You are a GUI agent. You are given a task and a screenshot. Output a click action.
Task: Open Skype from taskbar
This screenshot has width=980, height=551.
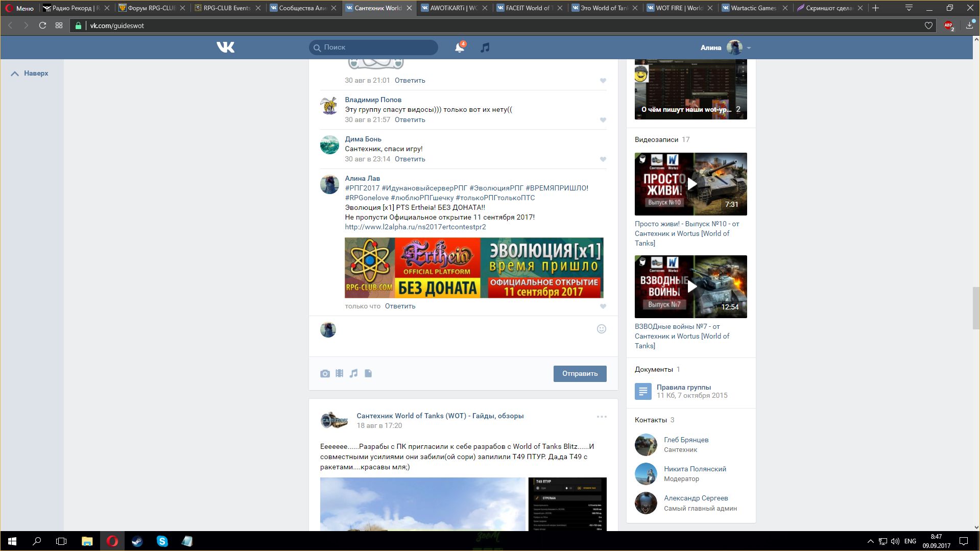pyautogui.click(x=162, y=541)
